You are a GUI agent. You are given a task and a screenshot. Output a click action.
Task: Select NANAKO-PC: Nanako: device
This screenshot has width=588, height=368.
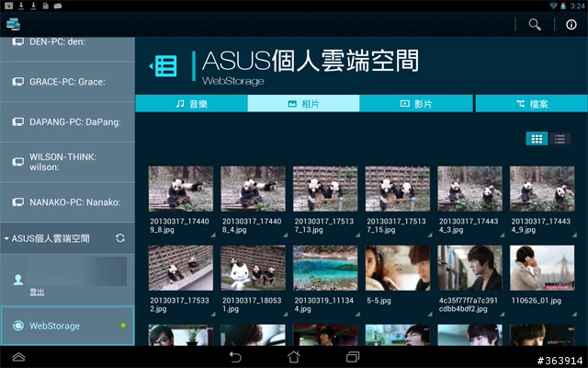67,202
